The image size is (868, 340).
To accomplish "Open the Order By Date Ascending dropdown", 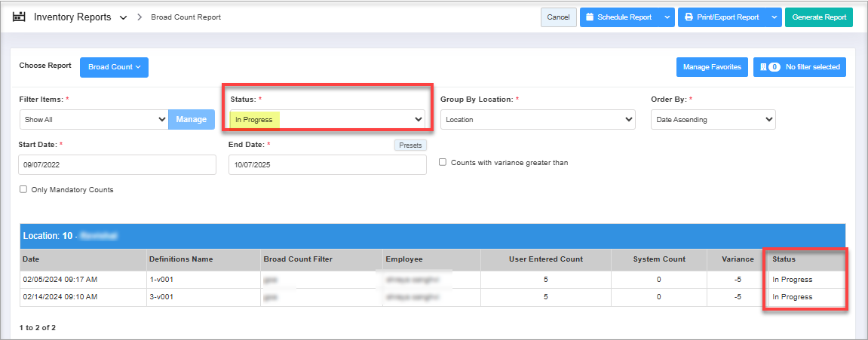I will tap(712, 119).
